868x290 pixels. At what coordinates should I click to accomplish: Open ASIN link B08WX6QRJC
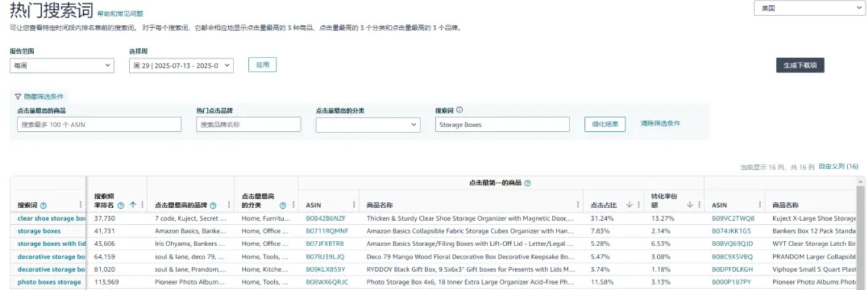coord(327,282)
